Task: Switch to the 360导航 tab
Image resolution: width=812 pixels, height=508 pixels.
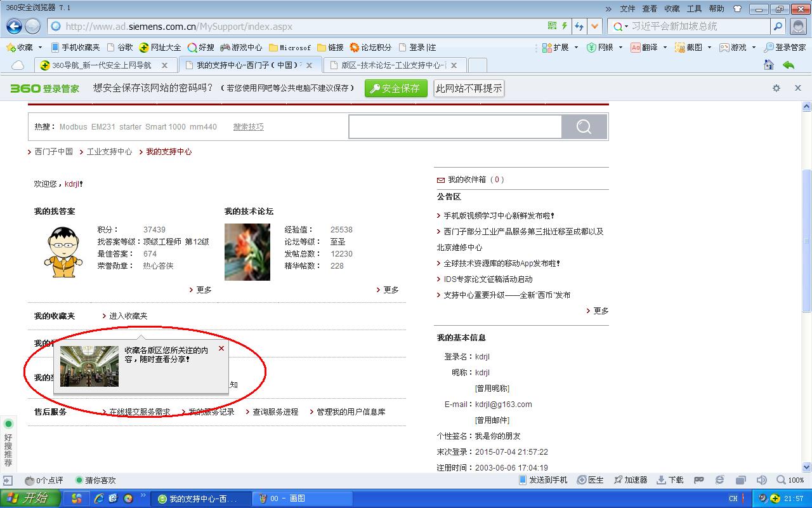Action: point(105,65)
